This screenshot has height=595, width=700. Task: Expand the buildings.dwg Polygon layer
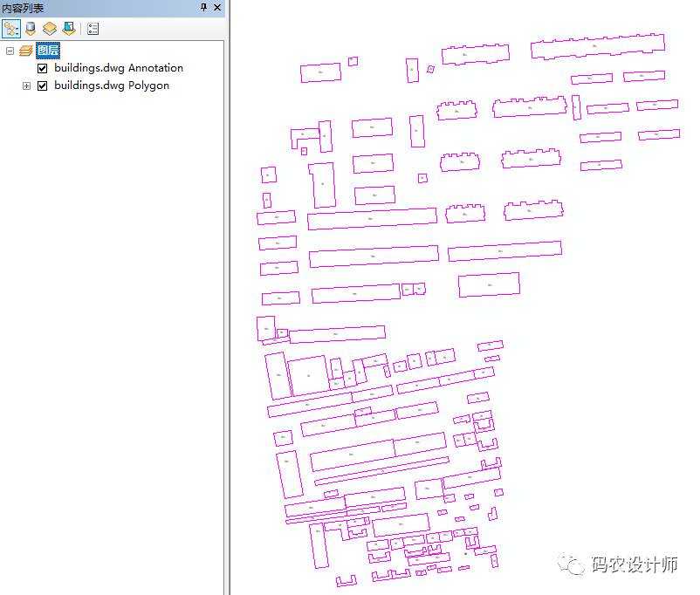(26, 85)
